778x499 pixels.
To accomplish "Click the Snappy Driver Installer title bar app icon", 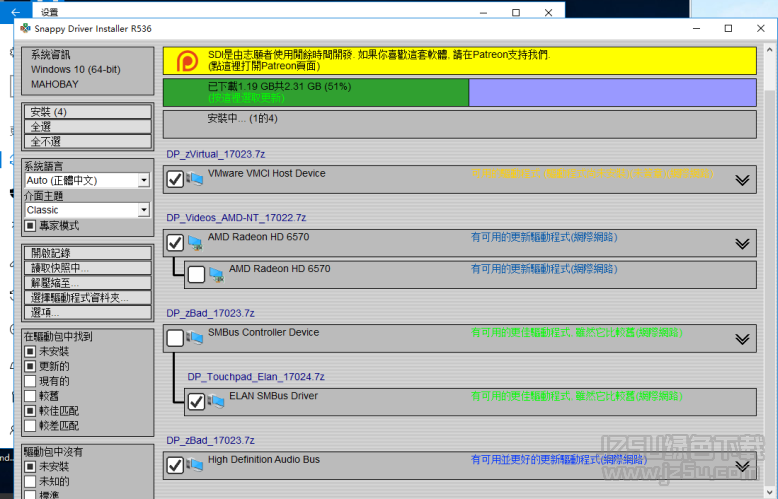I will coord(25,29).
